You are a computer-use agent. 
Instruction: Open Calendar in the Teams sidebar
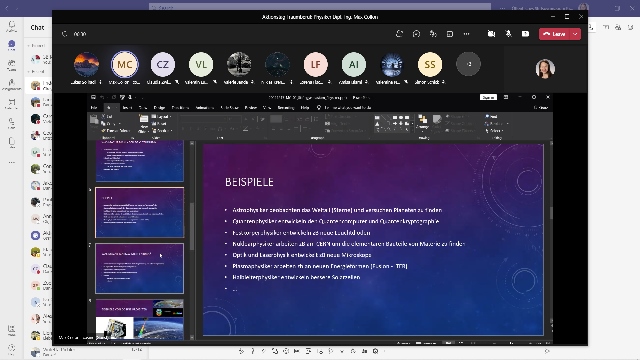[11, 104]
